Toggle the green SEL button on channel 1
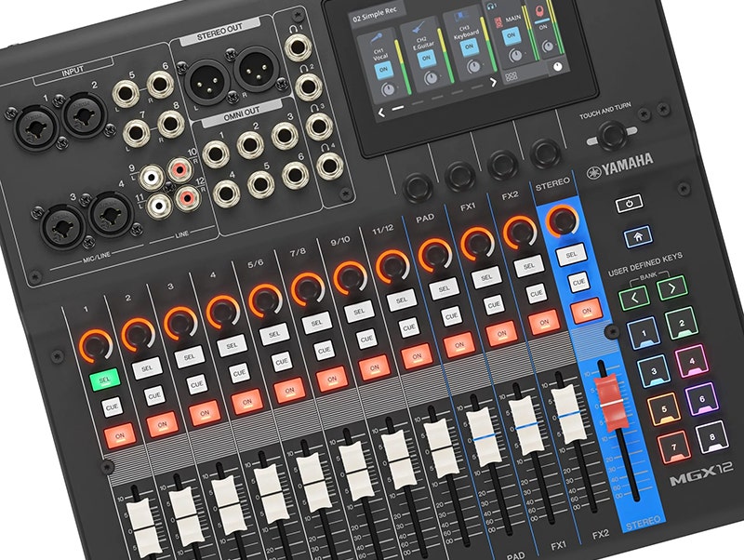 click(104, 380)
